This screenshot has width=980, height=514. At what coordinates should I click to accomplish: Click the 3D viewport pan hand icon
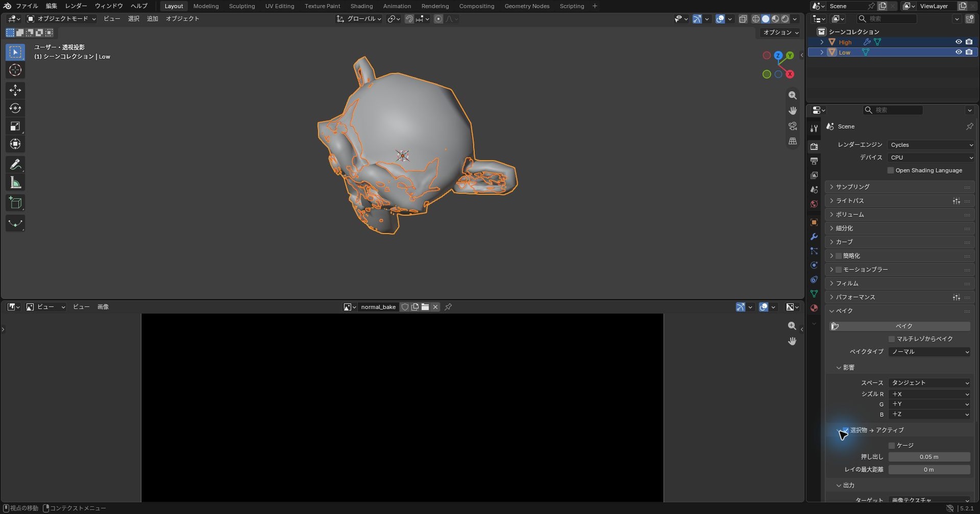click(792, 111)
